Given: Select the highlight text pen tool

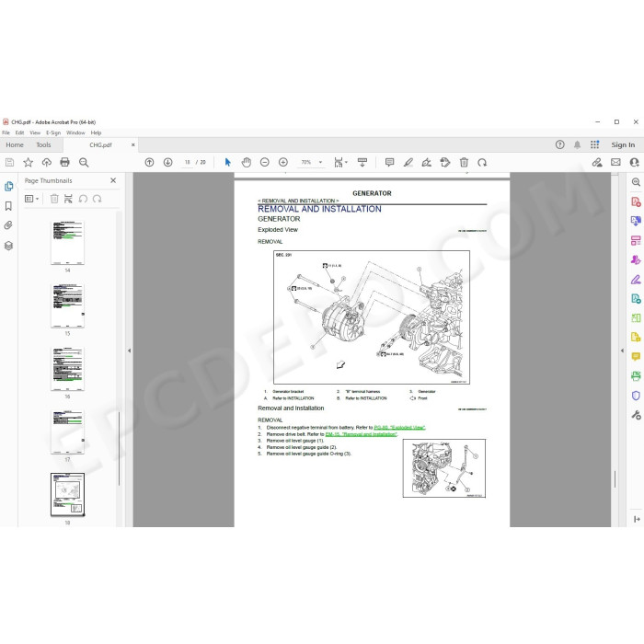Looking at the screenshot, I should click(408, 162).
